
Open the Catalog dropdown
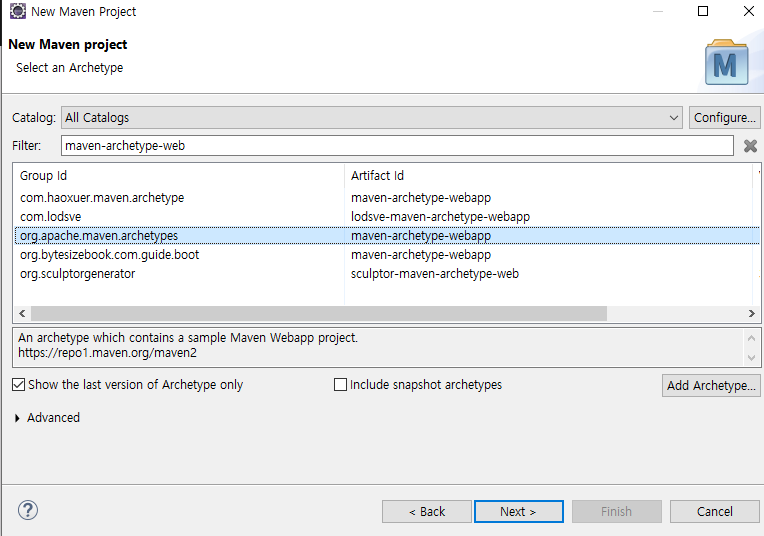[x=372, y=117]
